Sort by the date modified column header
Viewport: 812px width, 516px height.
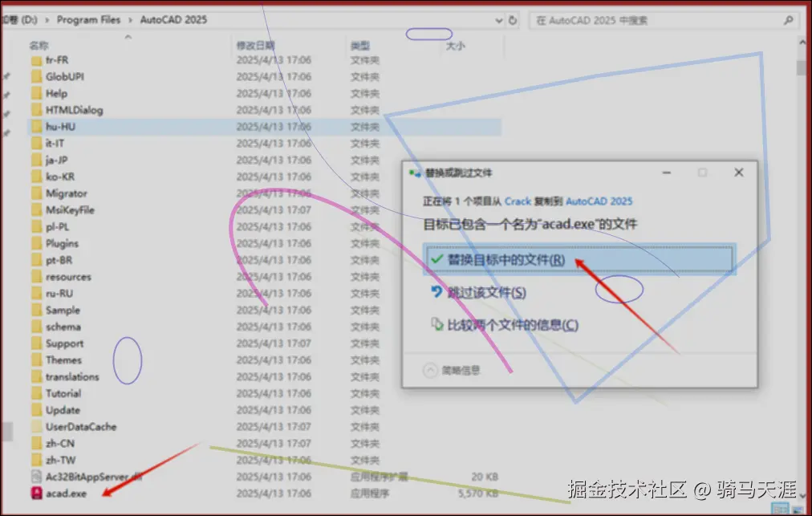255,46
